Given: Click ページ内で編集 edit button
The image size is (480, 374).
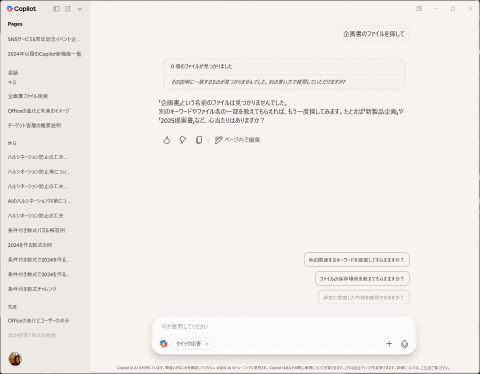Looking at the screenshot, I should coord(237,140).
